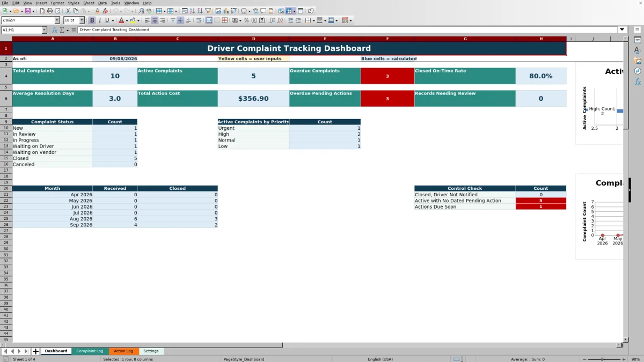Image resolution: width=644 pixels, height=362 pixels.
Task: Select the row 10 header
Action: point(6,128)
